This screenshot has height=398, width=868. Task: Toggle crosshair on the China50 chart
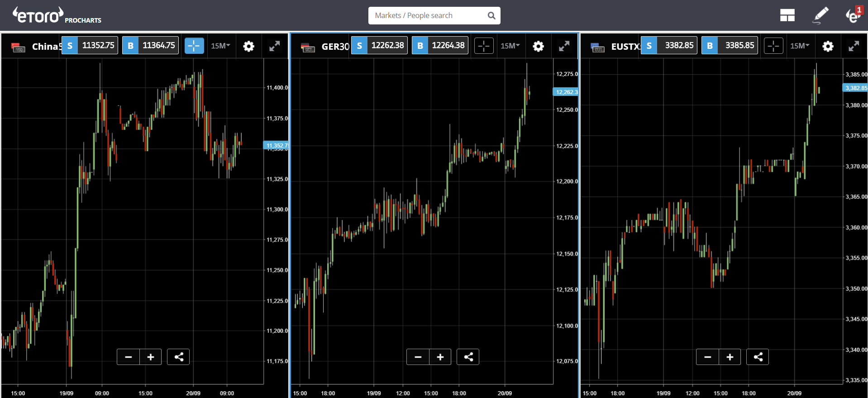[194, 46]
